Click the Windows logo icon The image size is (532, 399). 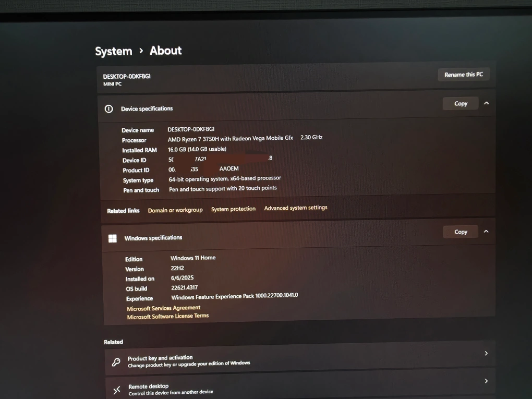[x=112, y=238]
